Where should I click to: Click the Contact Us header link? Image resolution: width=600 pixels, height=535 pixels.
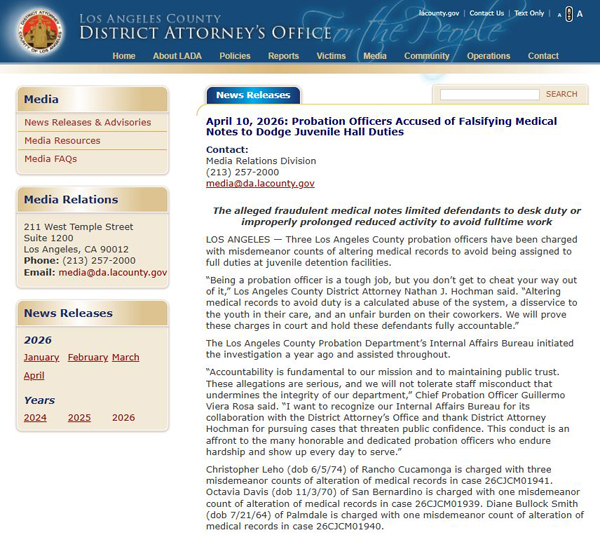pyautogui.click(x=487, y=14)
